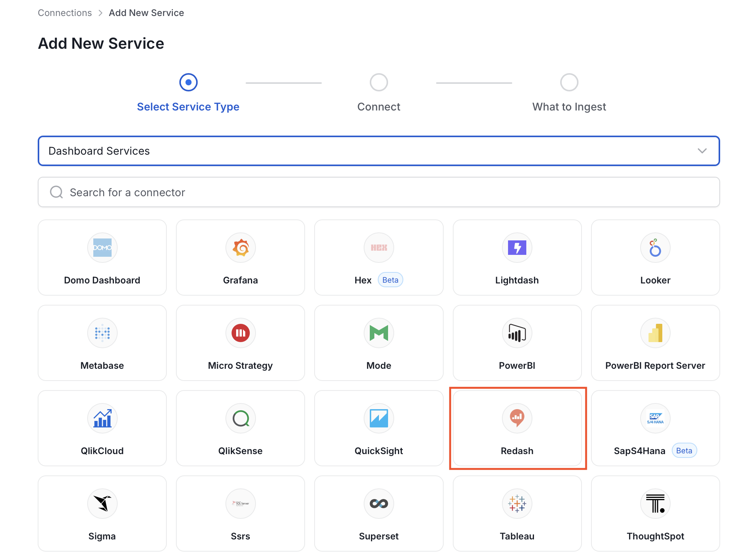Open the Dashboard Services dropdown
This screenshot has width=751, height=560.
(379, 151)
